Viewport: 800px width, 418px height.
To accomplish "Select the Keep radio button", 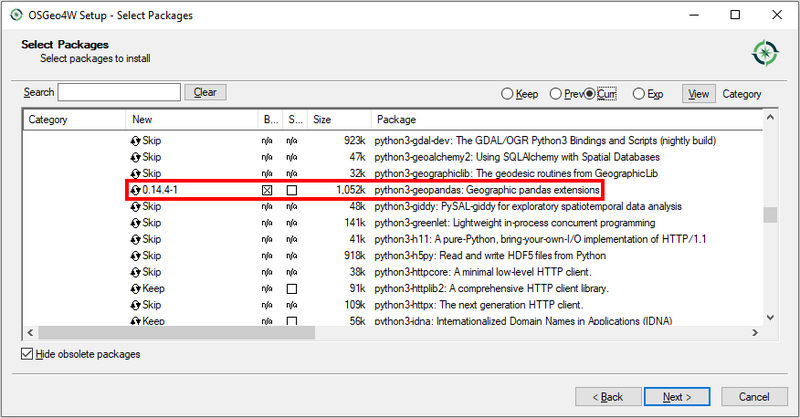I will [507, 94].
